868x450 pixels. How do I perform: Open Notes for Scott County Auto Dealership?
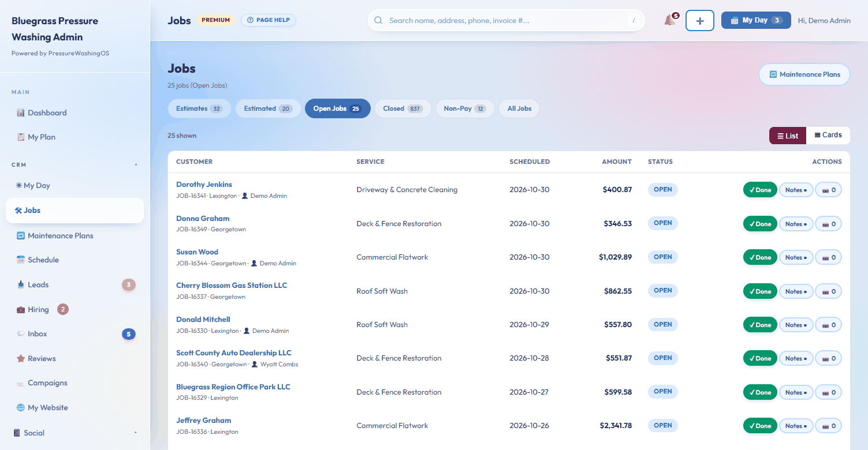point(796,358)
